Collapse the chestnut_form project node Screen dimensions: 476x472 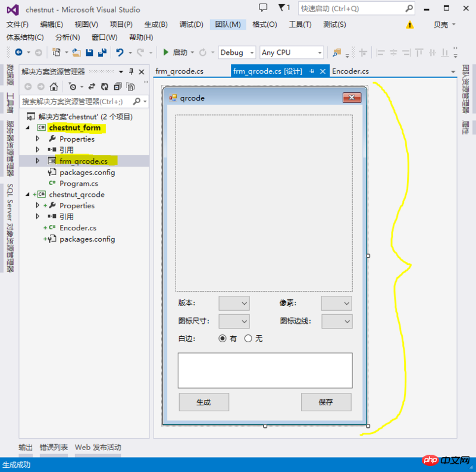pyautogui.click(x=27, y=128)
